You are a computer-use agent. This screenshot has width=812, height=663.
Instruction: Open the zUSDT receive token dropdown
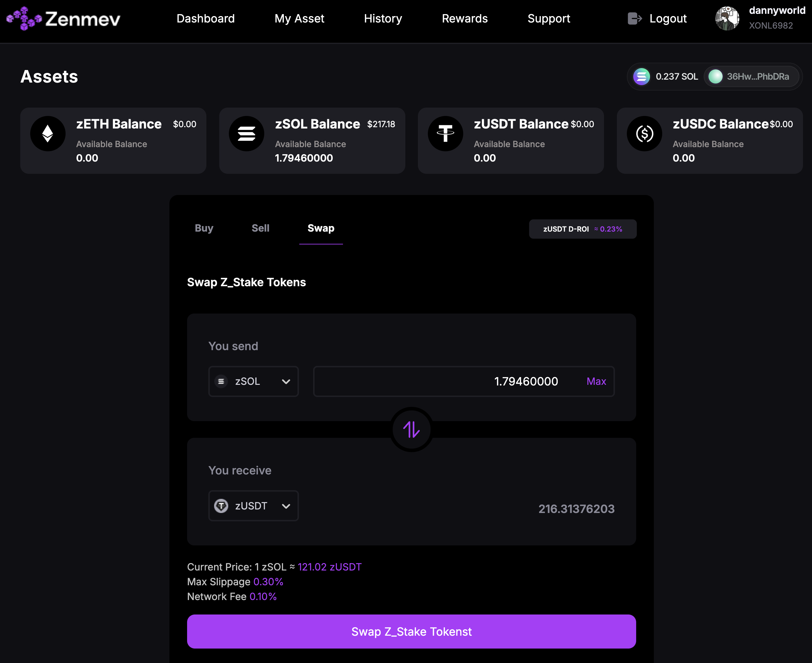pyautogui.click(x=253, y=506)
